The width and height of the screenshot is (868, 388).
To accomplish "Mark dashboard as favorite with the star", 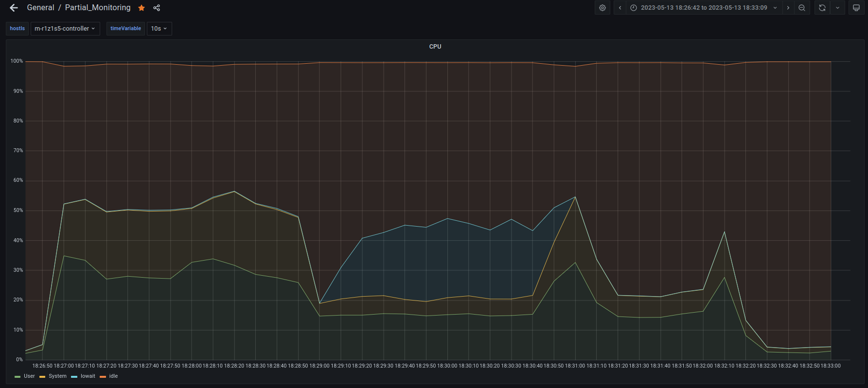I will (142, 8).
